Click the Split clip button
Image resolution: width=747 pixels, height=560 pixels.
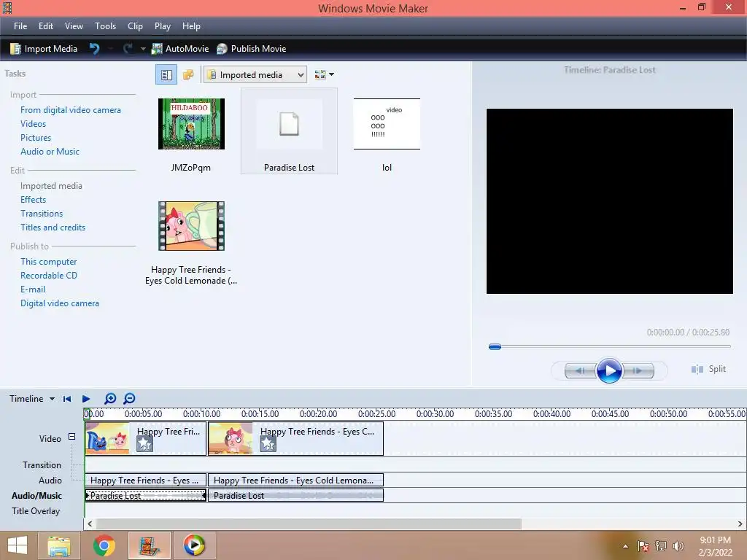click(x=708, y=369)
